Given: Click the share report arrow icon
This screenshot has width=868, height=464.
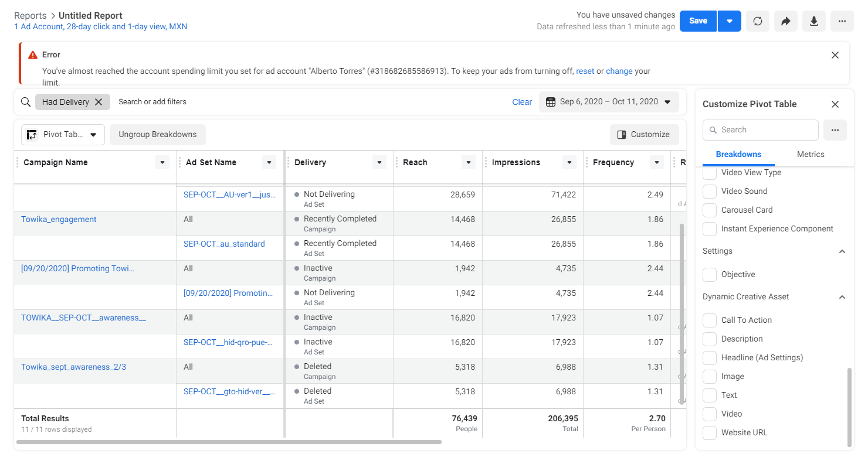Looking at the screenshot, I should click(x=786, y=21).
